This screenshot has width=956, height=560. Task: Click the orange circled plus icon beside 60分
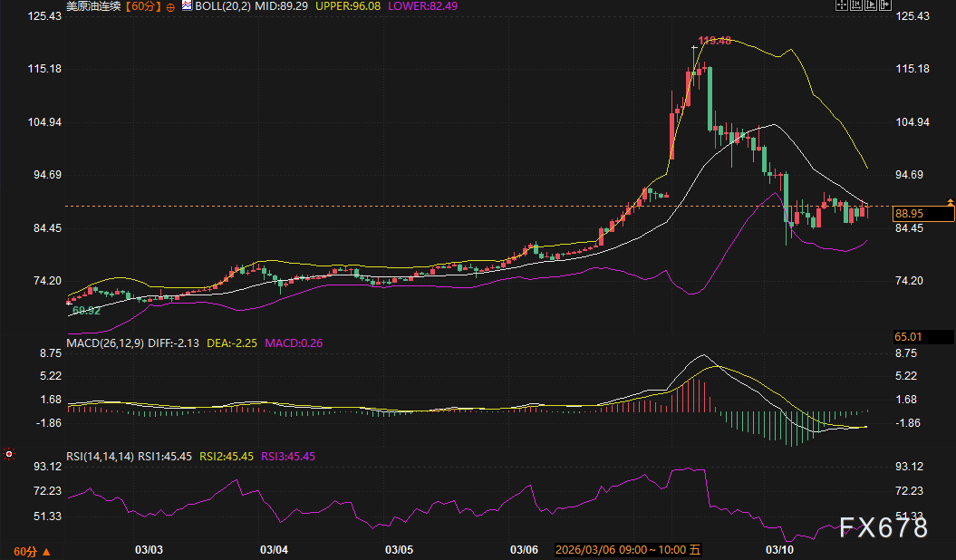pos(170,6)
